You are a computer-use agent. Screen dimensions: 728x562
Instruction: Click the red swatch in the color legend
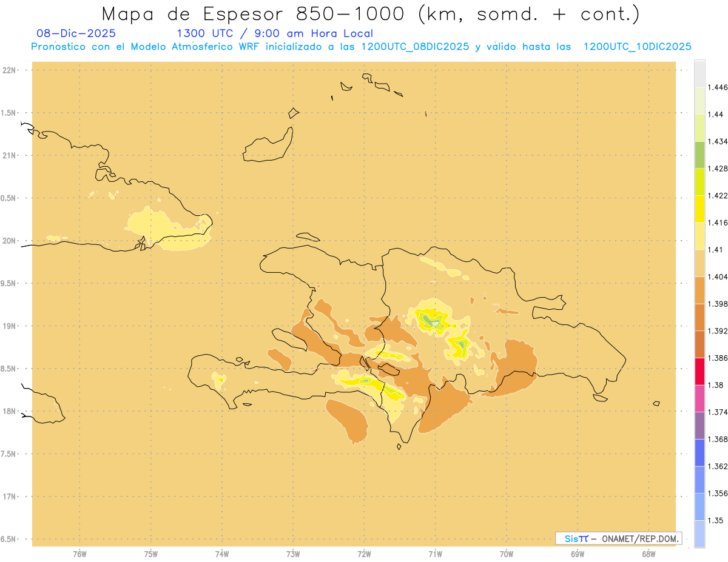click(699, 371)
